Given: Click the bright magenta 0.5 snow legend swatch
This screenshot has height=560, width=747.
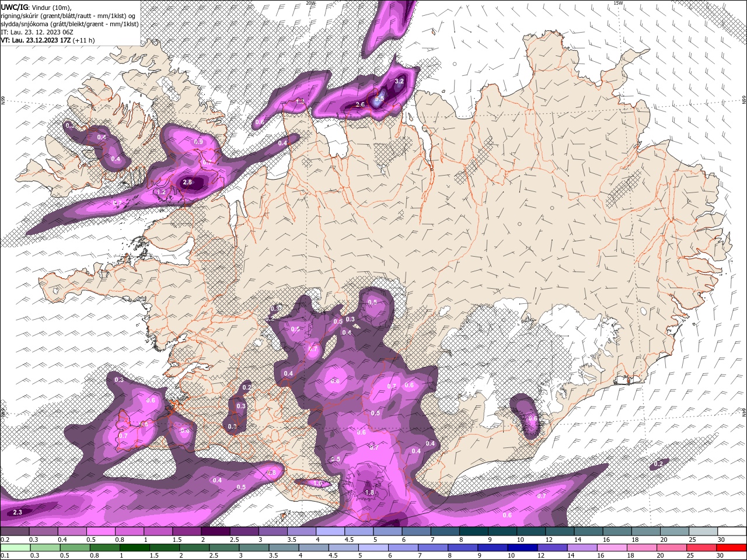Looking at the screenshot, I should (x=100, y=531).
